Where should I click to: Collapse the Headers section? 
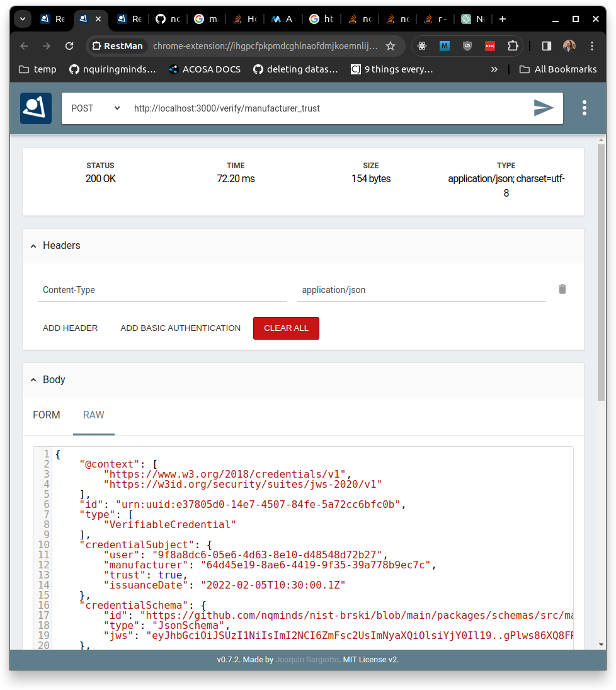33,246
